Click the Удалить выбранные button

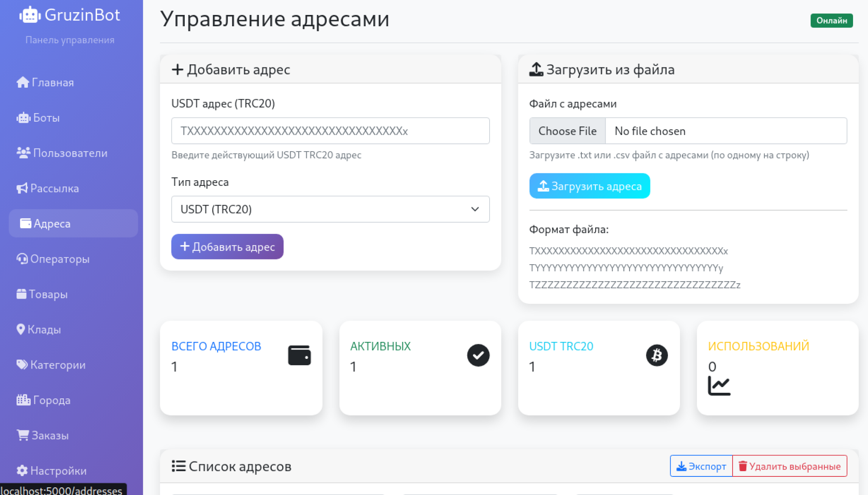pyautogui.click(x=790, y=466)
